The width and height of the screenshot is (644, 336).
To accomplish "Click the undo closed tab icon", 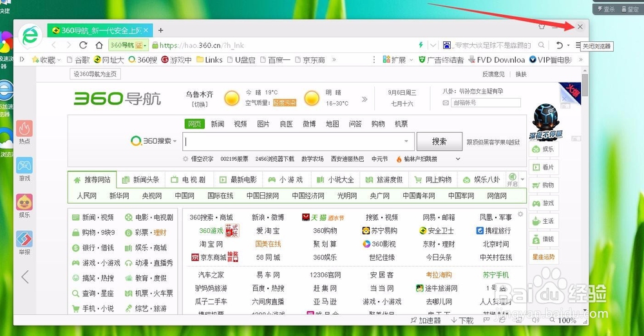I will pos(559,45).
